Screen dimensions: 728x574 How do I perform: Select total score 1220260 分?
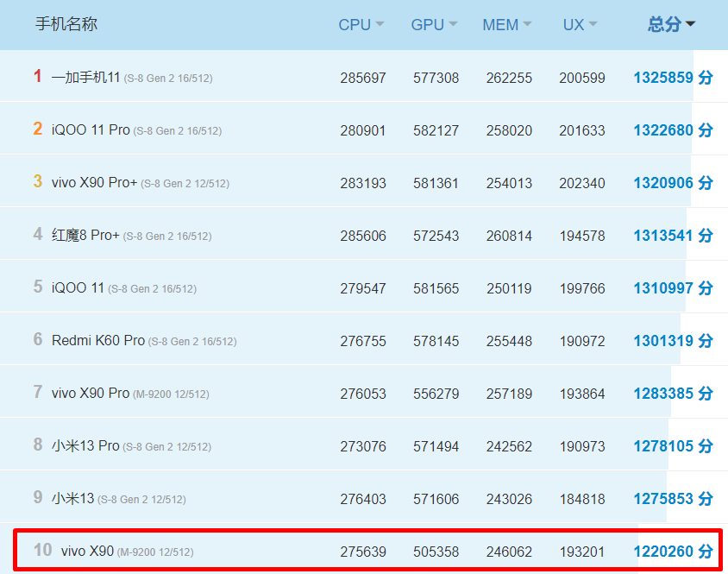(673, 552)
